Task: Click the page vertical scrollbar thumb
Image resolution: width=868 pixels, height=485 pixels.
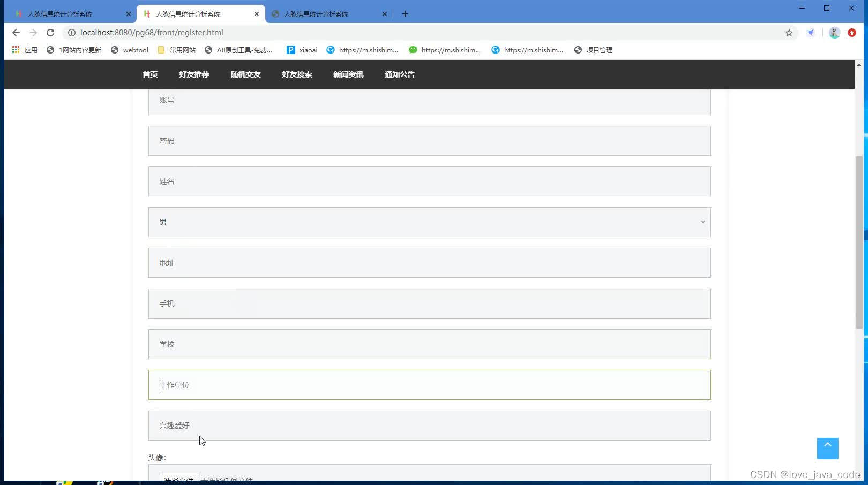Action: click(859, 242)
